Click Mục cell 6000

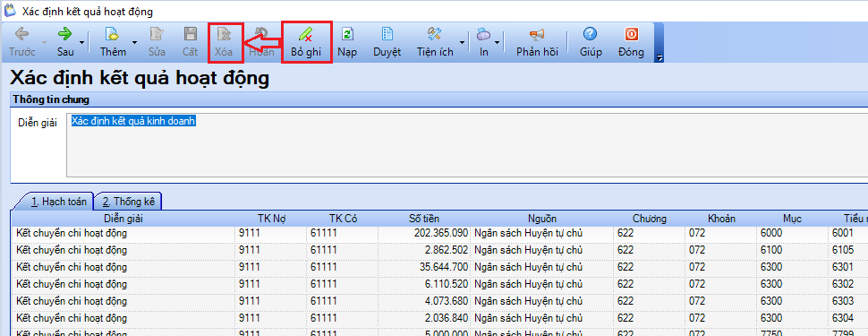pyautogui.click(x=792, y=234)
